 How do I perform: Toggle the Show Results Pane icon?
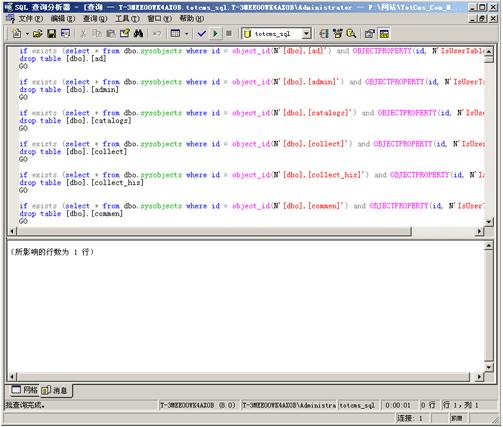click(384, 34)
